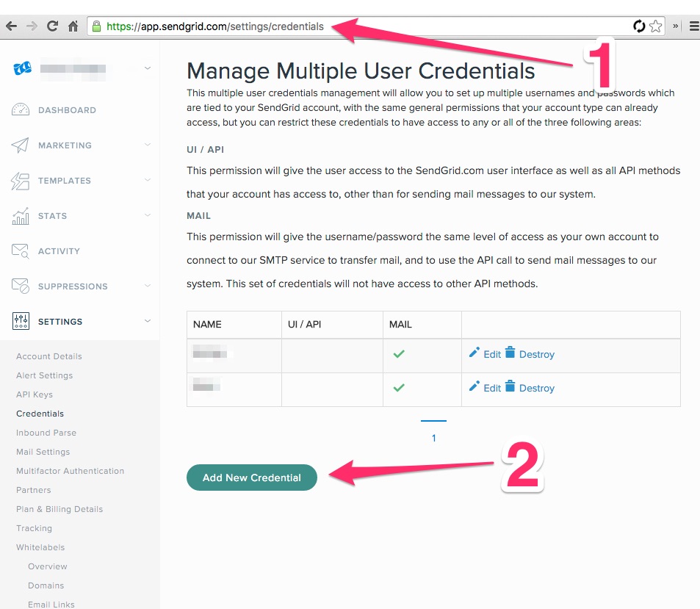Click the Add New Credential button
The width and height of the screenshot is (700, 609).
[252, 478]
